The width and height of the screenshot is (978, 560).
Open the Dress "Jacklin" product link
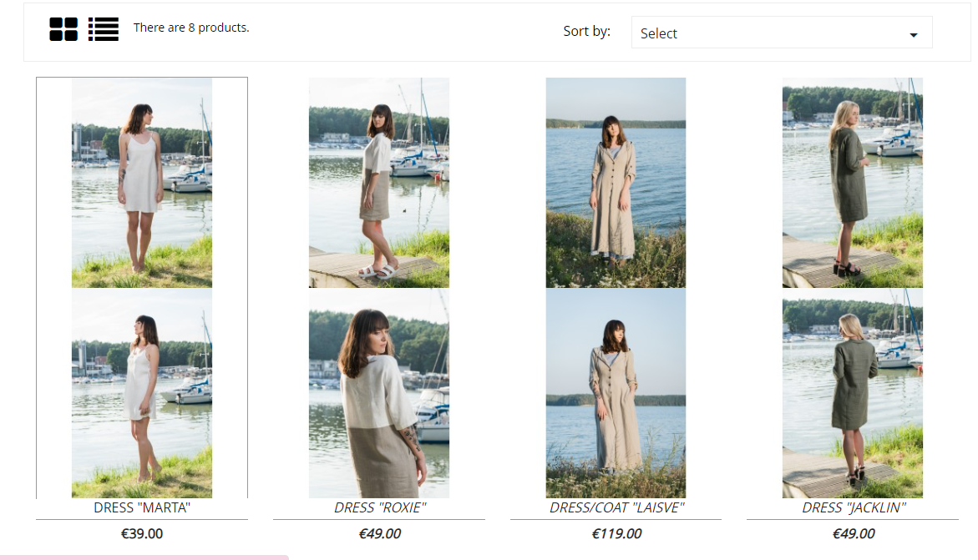[x=854, y=507]
